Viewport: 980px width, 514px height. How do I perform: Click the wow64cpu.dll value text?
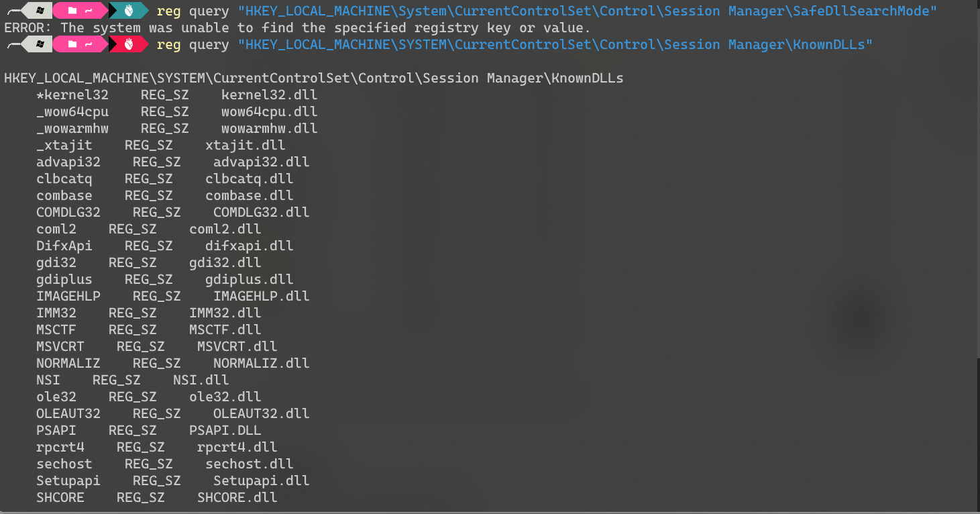point(269,111)
